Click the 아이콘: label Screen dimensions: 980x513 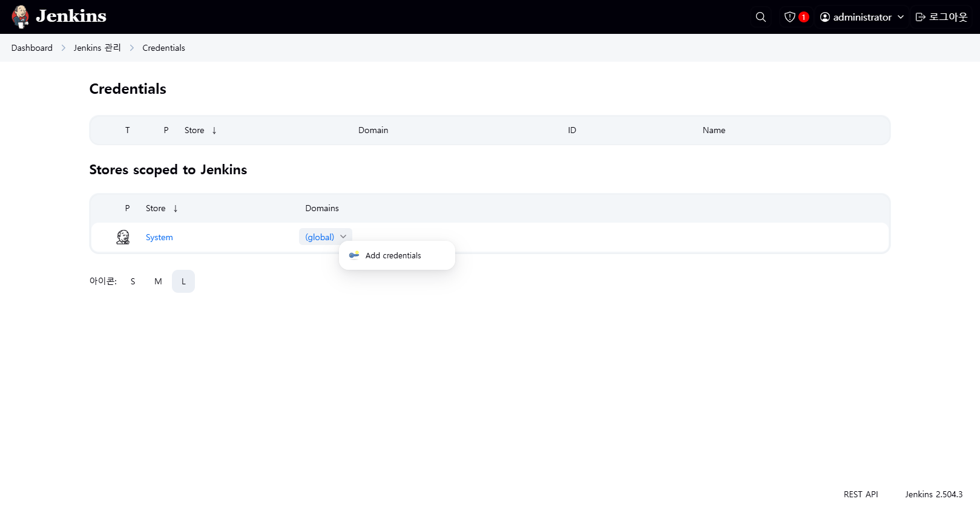103,281
